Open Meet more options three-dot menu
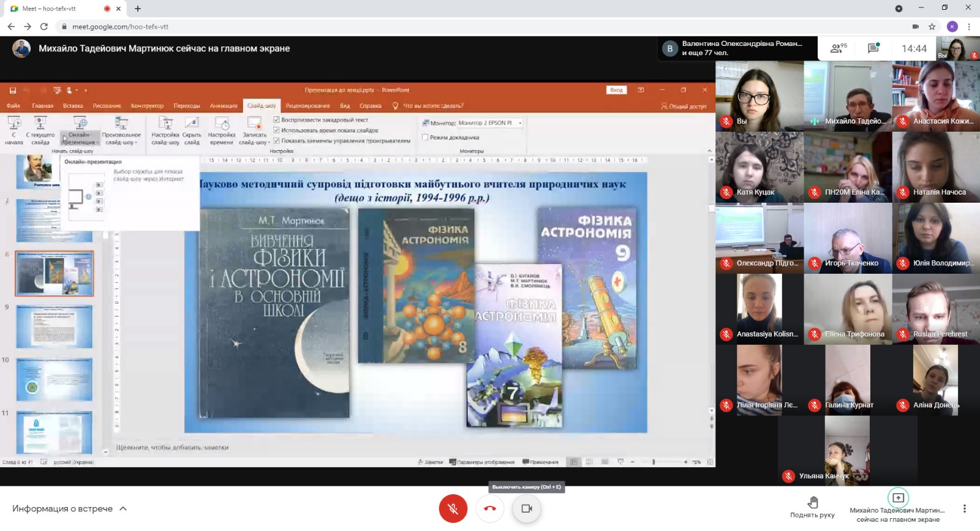The height and width of the screenshot is (531, 980). point(964,508)
